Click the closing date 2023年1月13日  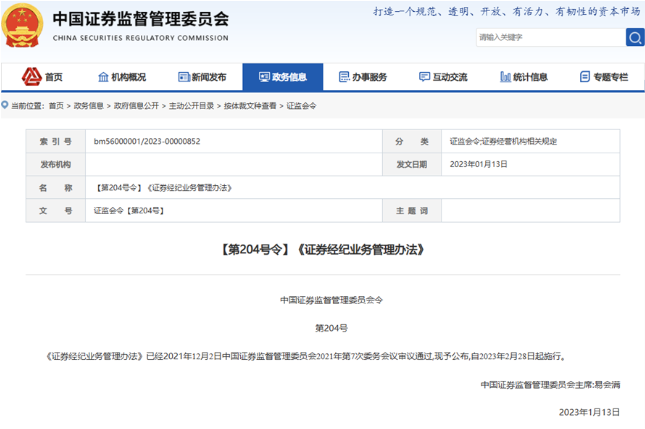pyautogui.click(x=589, y=412)
